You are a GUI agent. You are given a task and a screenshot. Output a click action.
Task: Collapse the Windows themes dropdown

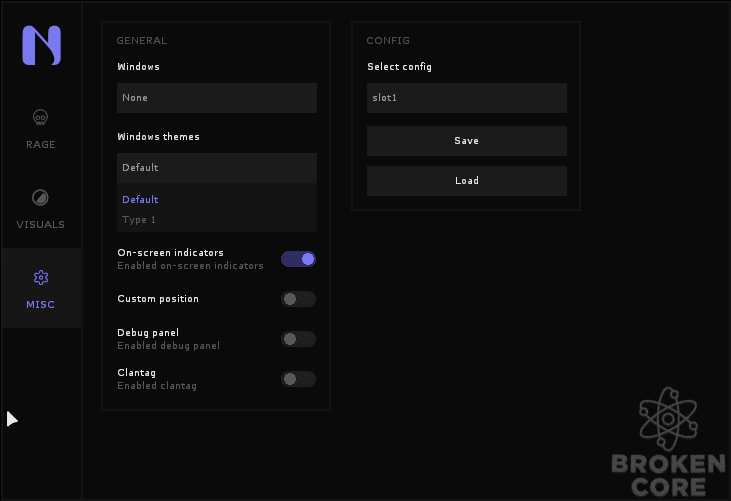(x=217, y=168)
